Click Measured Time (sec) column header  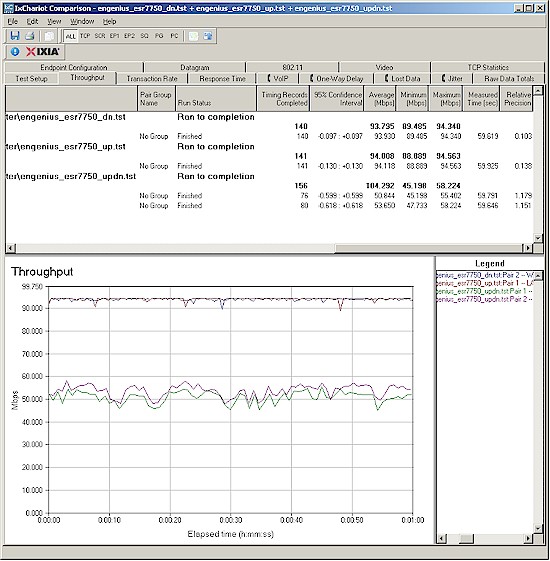click(481, 99)
